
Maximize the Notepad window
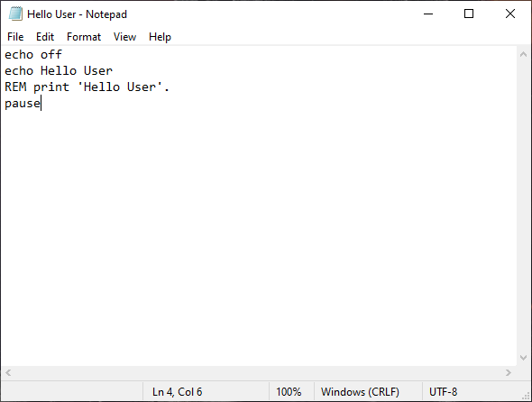[469, 14]
